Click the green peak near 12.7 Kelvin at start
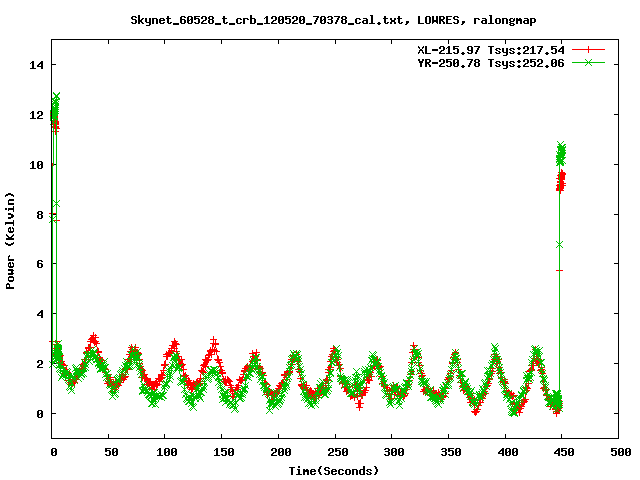The image size is (640, 480). point(56,96)
